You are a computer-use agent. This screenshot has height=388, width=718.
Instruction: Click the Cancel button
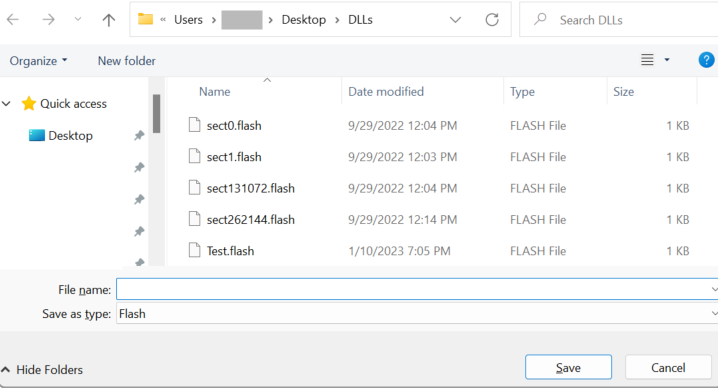[668, 367]
